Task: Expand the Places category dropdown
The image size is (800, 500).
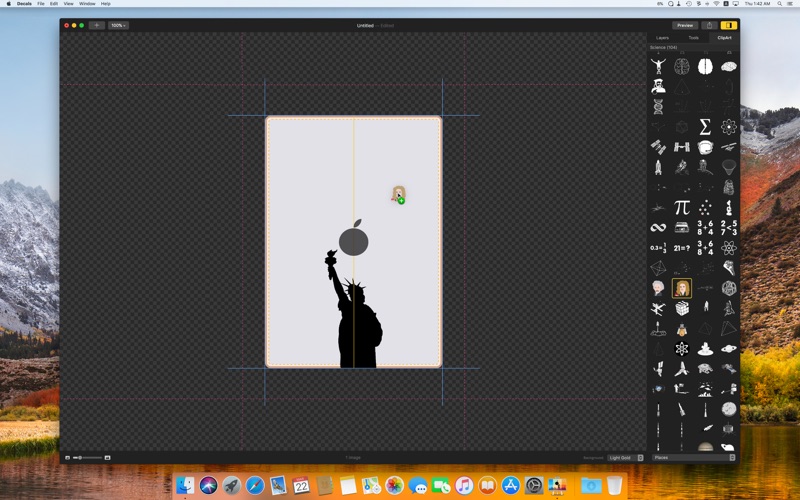Action: 693,458
